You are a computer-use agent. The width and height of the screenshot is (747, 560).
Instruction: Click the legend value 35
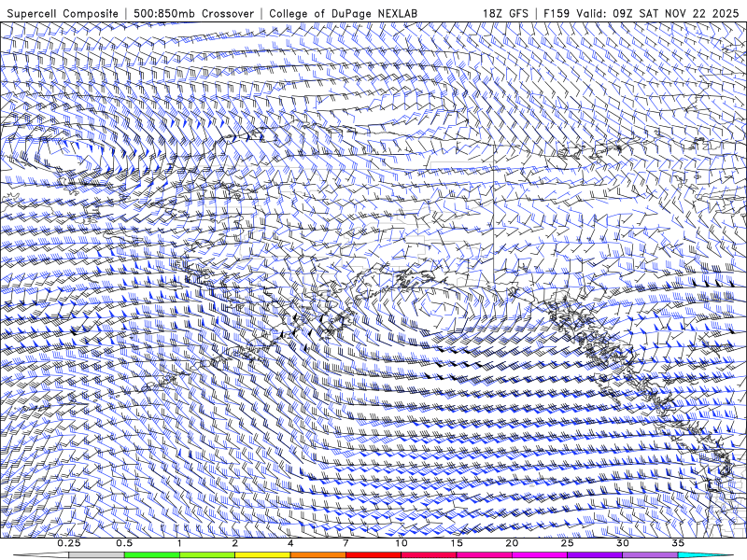(x=678, y=543)
